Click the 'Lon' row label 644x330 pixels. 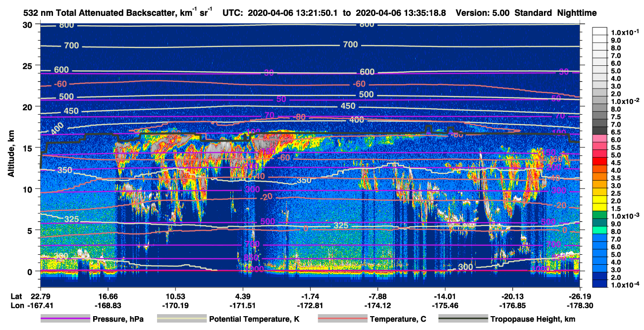pyautogui.click(x=17, y=305)
